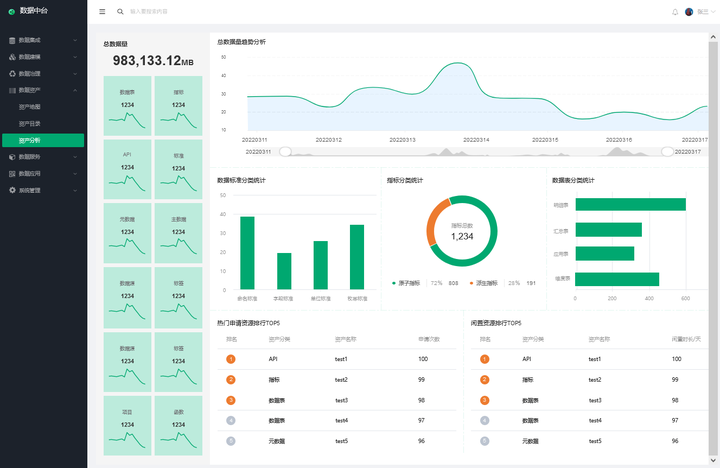Click rank 4 badge in 闲置资源排行 table
This screenshot has width=720, height=468.
coord(484,420)
